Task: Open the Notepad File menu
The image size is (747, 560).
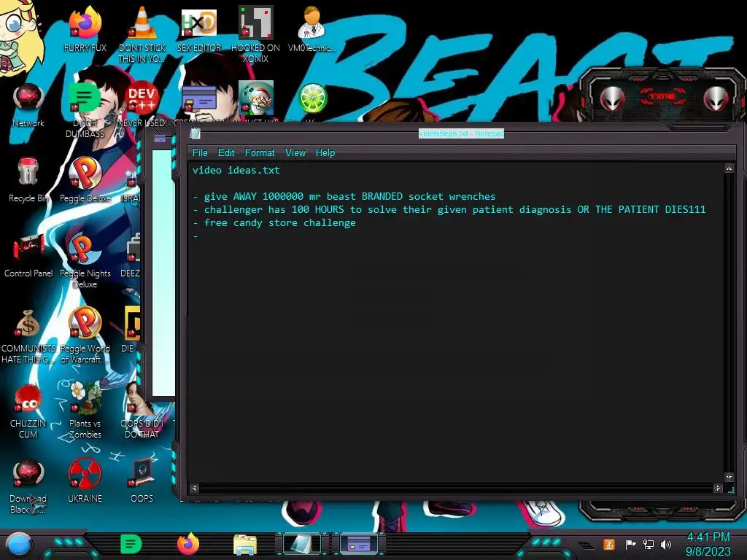Action: [200, 153]
